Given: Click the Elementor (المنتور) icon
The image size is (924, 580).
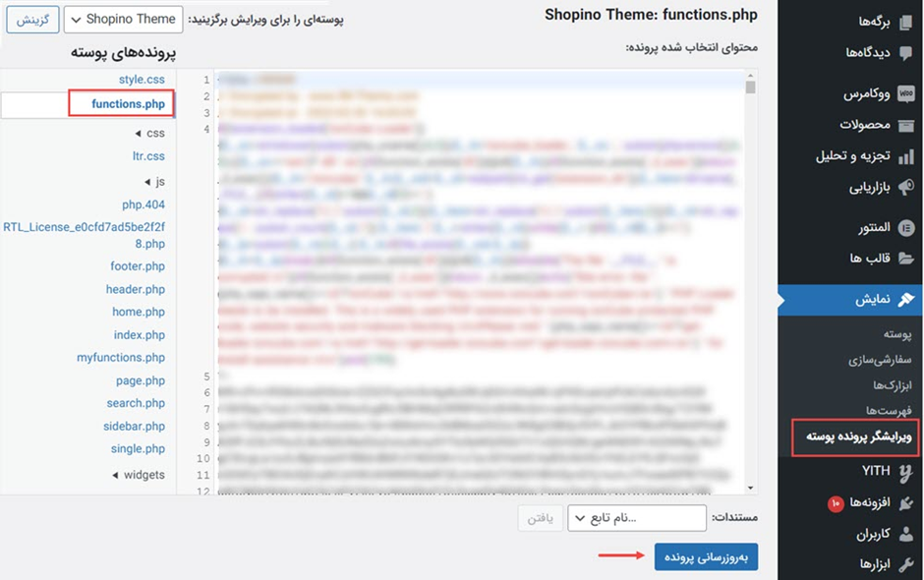Looking at the screenshot, I should 905,227.
